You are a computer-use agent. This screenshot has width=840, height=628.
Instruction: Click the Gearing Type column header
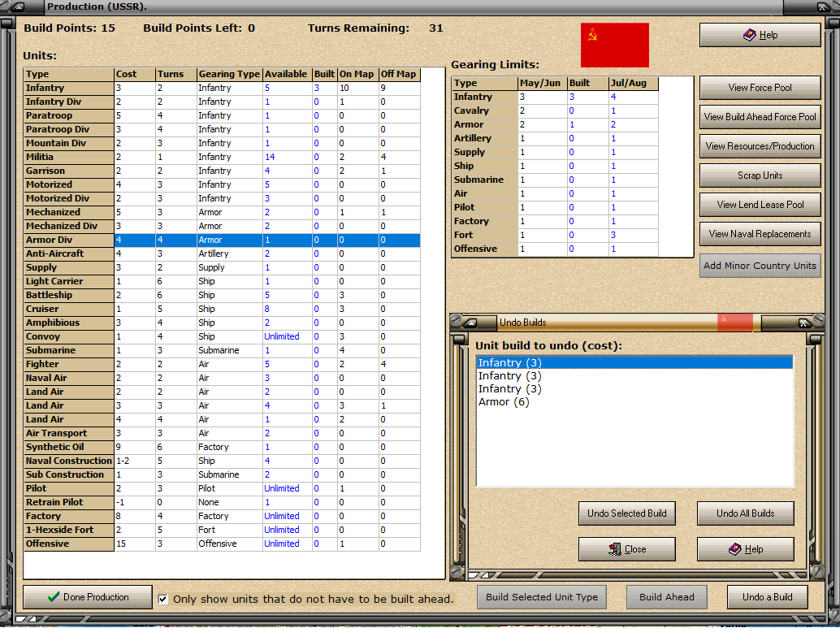(229, 75)
